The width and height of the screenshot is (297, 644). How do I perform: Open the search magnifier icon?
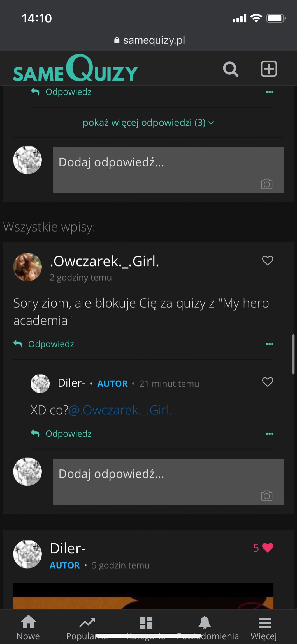(x=231, y=69)
